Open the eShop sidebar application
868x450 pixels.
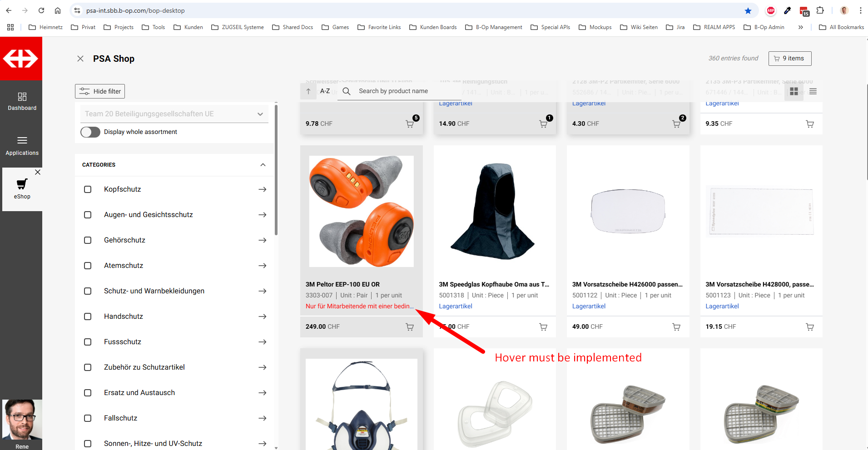click(22, 188)
